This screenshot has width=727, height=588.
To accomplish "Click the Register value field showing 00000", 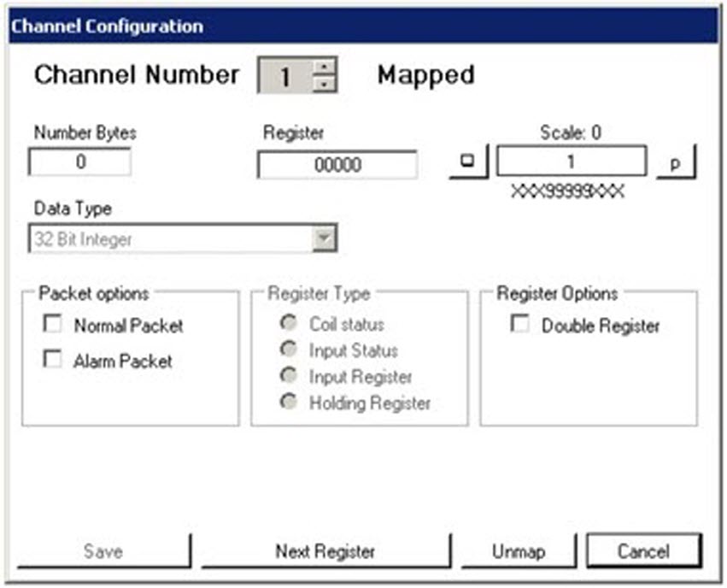I will click(337, 162).
